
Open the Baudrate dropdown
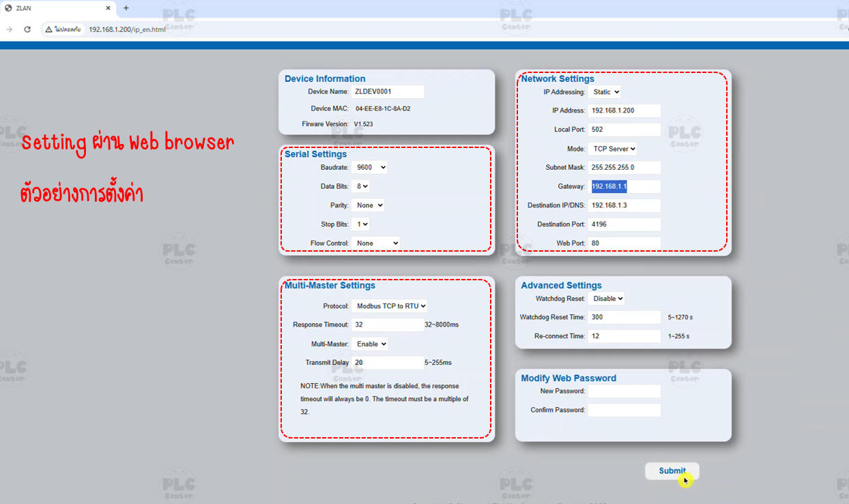(x=369, y=167)
